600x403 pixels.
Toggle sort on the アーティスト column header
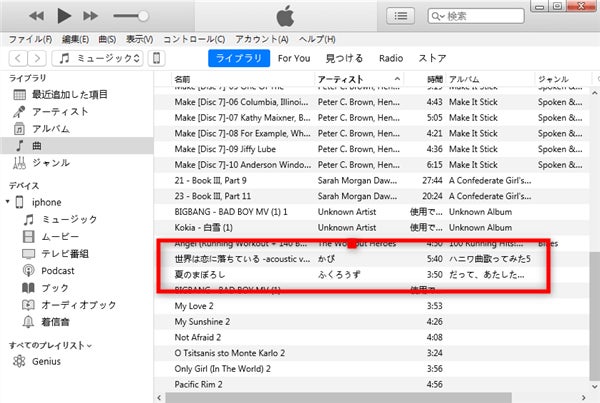pyautogui.click(x=359, y=79)
